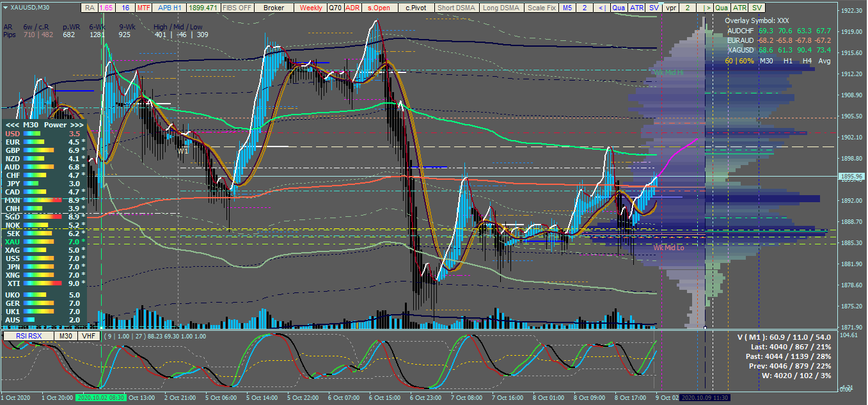Toggle the RA button
The width and height of the screenshot is (868, 405).
[x=90, y=8]
